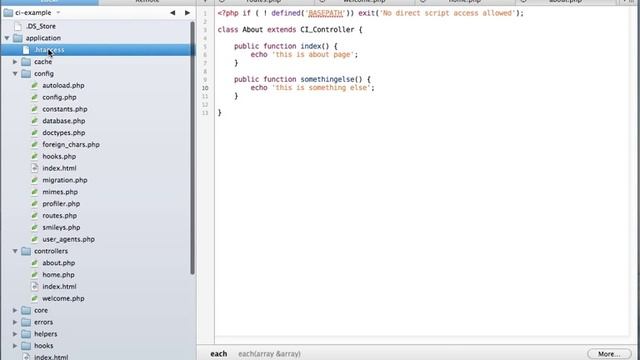Click the forward navigation arrow
The height and width of the screenshot is (360, 640).
tap(187, 13)
